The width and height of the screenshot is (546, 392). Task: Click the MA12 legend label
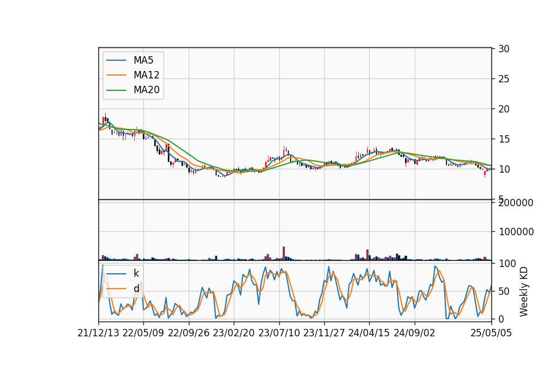[x=146, y=75]
